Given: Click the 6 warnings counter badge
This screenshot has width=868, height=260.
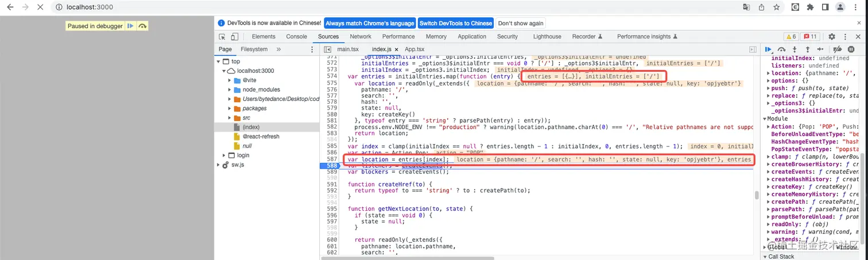Looking at the screenshot, I should [791, 37].
